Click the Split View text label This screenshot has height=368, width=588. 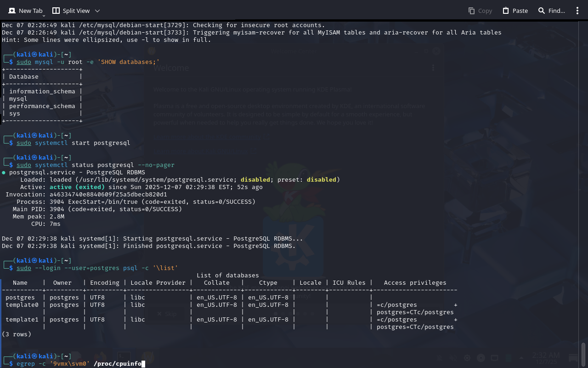click(76, 11)
